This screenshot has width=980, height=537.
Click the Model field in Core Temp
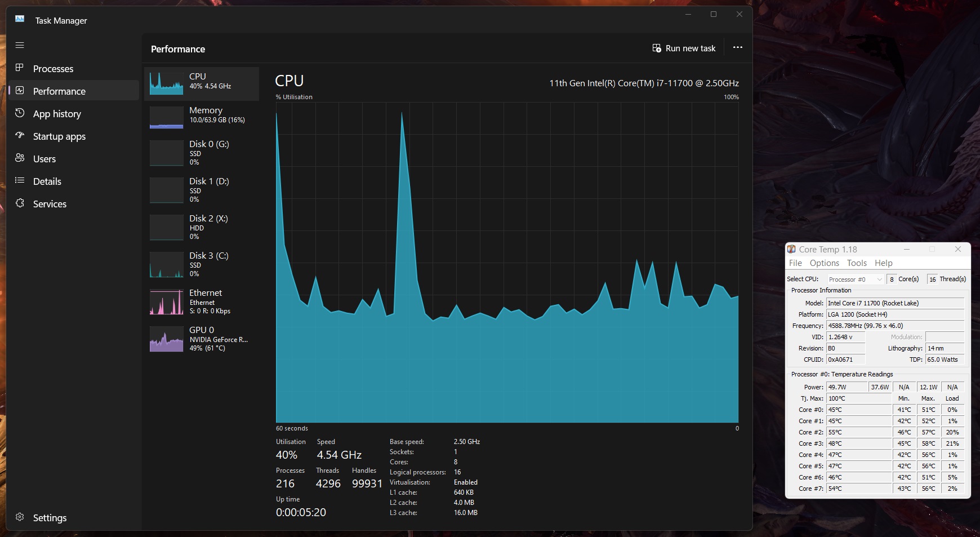pyautogui.click(x=895, y=303)
